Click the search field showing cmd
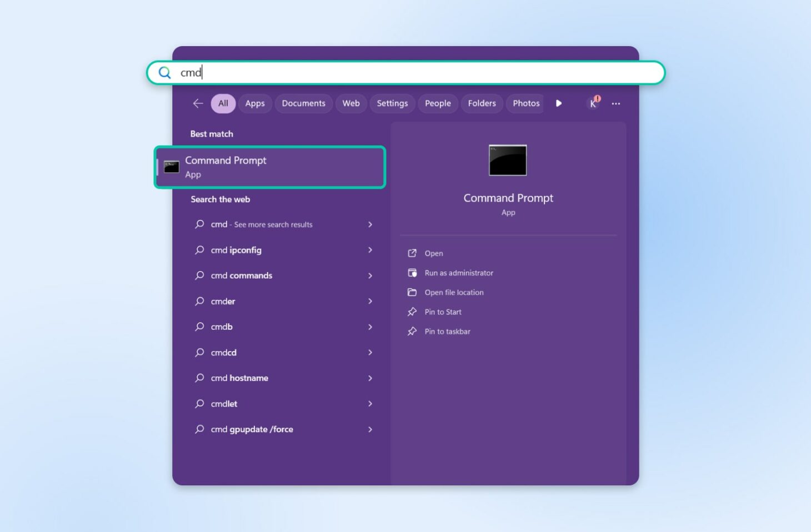811x532 pixels. coord(389,73)
